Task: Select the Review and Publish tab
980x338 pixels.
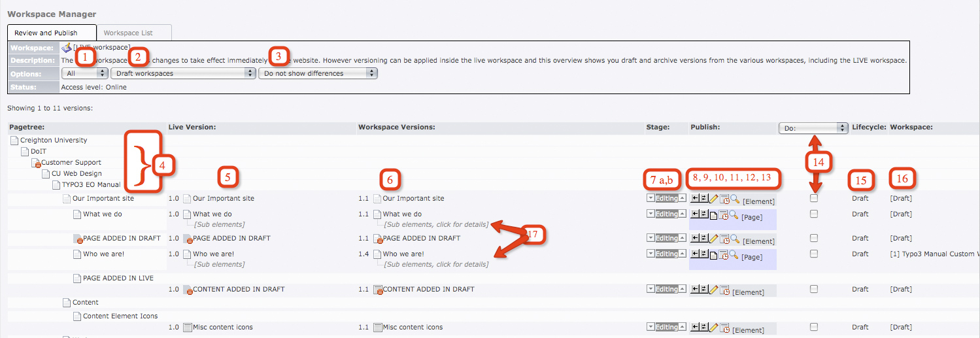Action: [51, 33]
